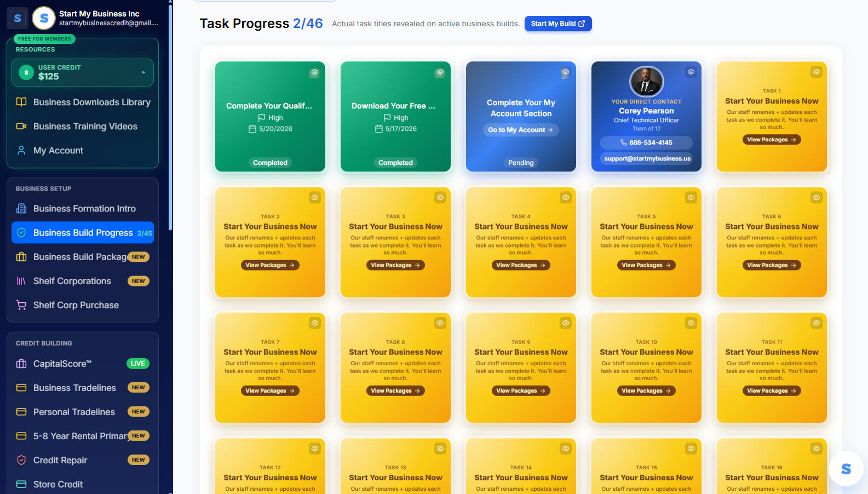The width and height of the screenshot is (868, 494).
Task: Click the Store Credit card icon
Action: coord(21,484)
